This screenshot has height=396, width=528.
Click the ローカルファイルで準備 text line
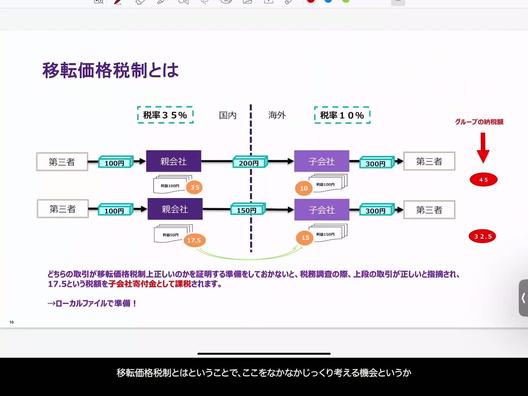92,303
